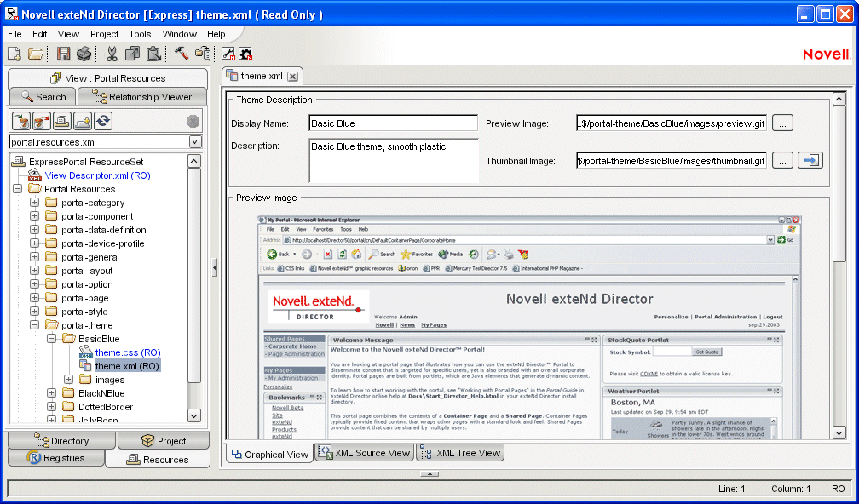Open the Window menu
This screenshot has height=504, width=859.
[x=180, y=34]
